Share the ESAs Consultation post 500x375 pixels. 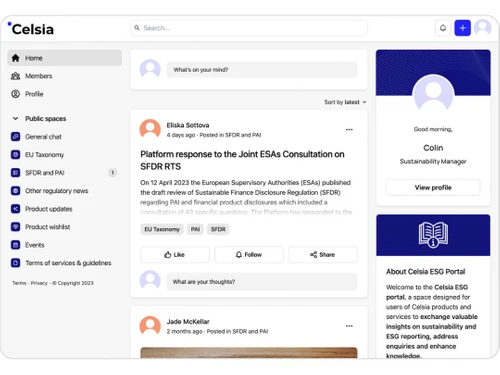pyautogui.click(x=323, y=255)
